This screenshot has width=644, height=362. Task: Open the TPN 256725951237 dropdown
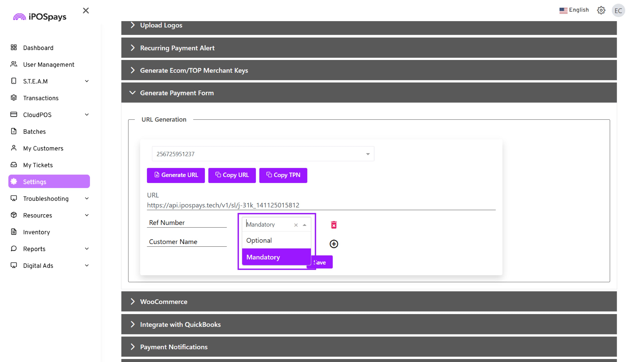point(263,154)
